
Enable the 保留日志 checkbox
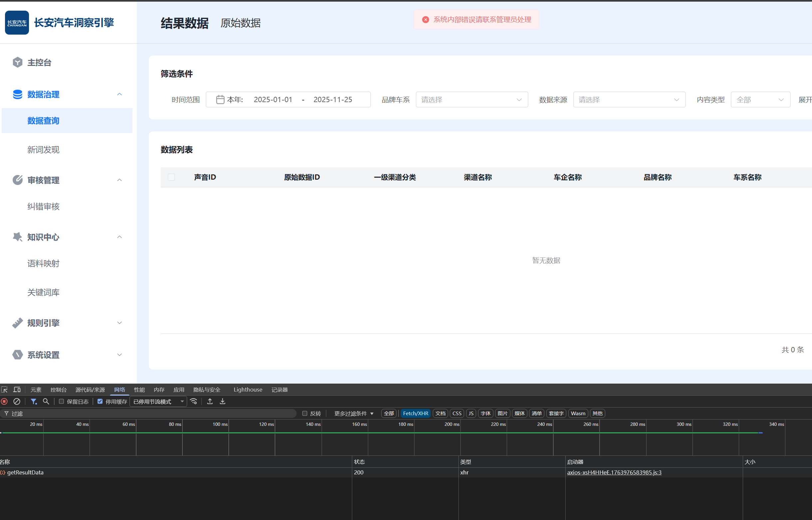pos(61,402)
